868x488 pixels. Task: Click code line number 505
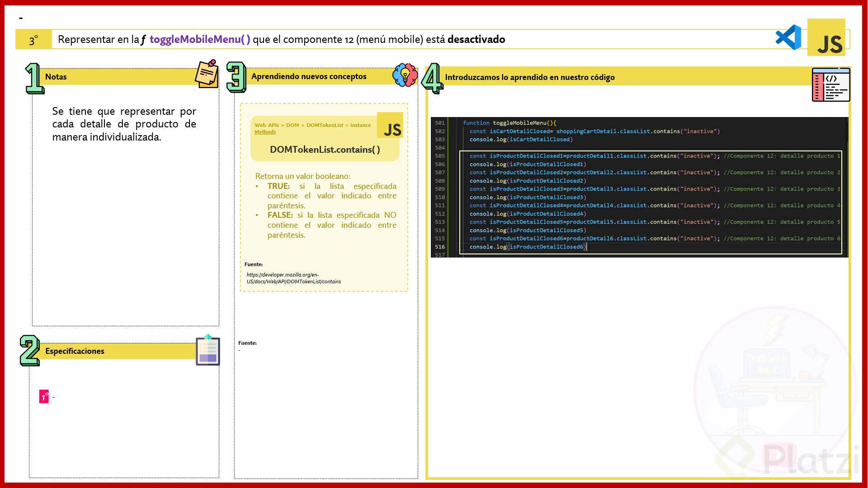(x=440, y=156)
